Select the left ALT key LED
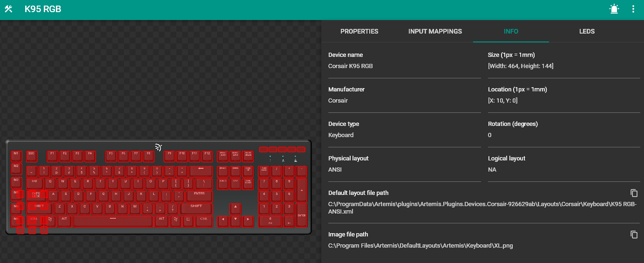 pyautogui.click(x=64, y=221)
